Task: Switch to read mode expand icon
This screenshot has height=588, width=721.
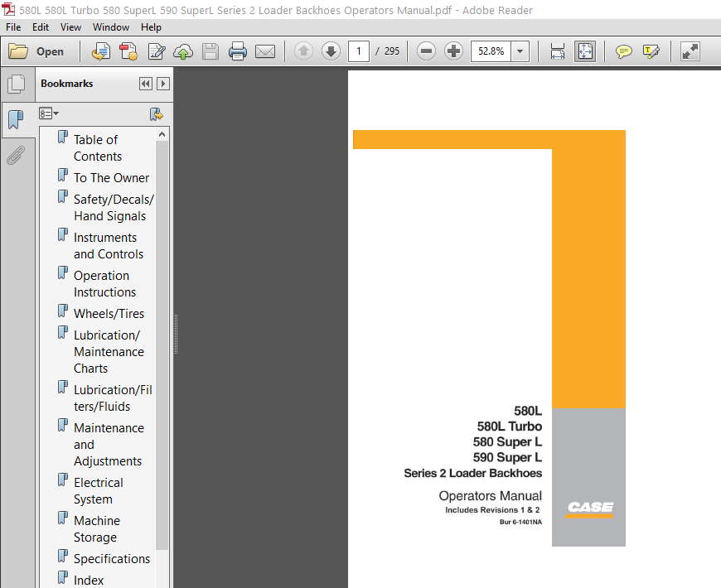Action: (690, 51)
